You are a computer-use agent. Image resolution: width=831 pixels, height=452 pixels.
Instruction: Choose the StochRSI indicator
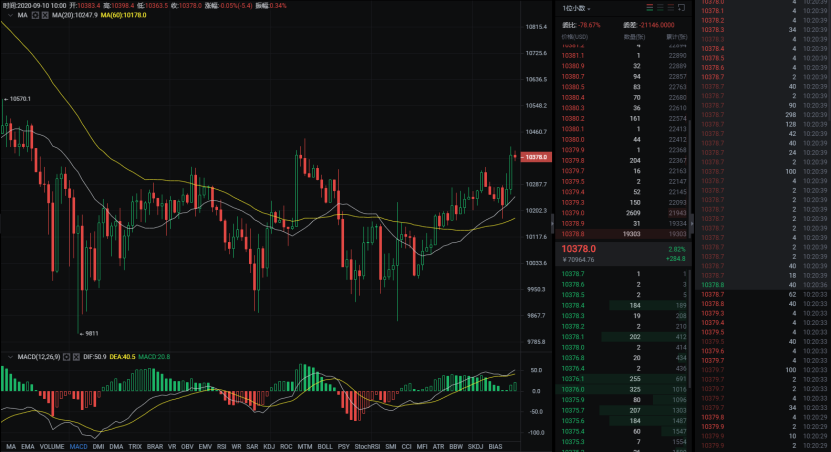367,447
